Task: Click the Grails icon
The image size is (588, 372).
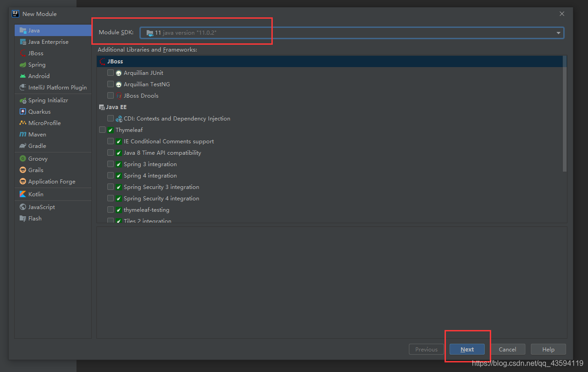Action: coord(23,170)
